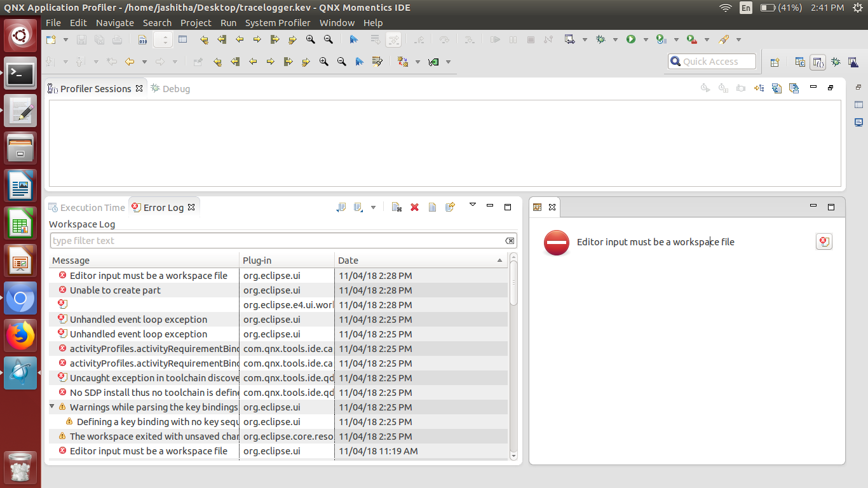Screen dimensions: 868x488
Task: Delete the log with the red X icon
Action: 415,207
